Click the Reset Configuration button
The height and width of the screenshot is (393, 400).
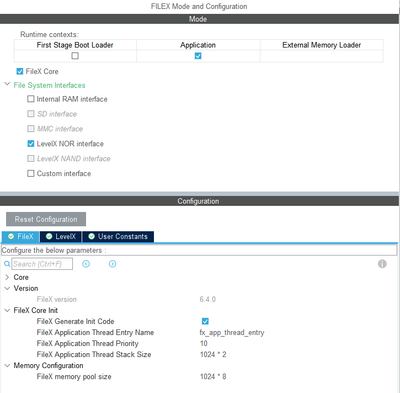pyautogui.click(x=46, y=219)
